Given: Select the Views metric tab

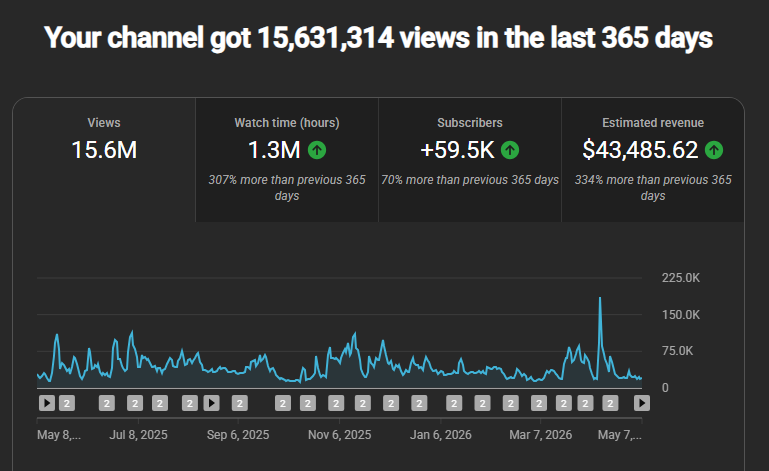Looking at the screenshot, I should (104, 160).
